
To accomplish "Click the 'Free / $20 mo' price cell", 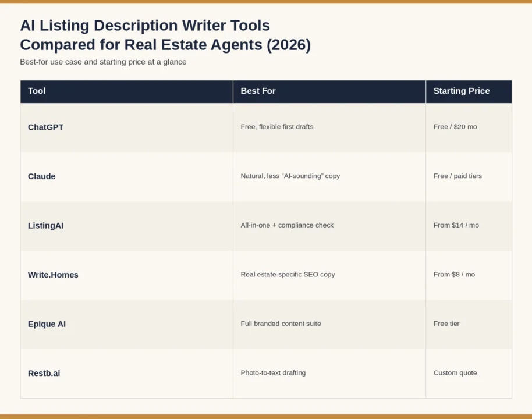I will tap(469, 127).
